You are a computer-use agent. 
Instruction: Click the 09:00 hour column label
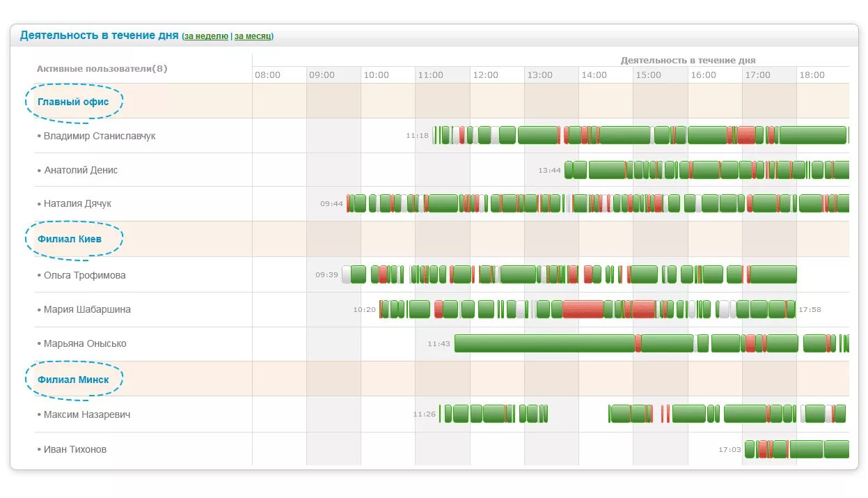click(x=322, y=75)
